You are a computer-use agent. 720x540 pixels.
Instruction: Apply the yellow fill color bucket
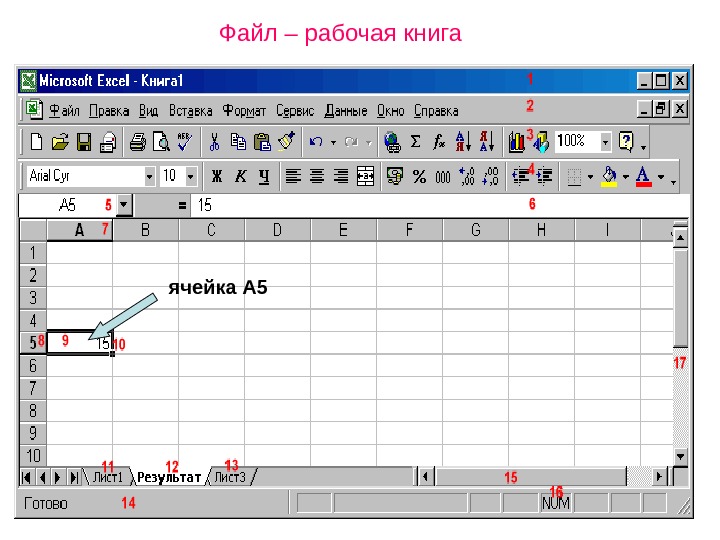(x=609, y=177)
